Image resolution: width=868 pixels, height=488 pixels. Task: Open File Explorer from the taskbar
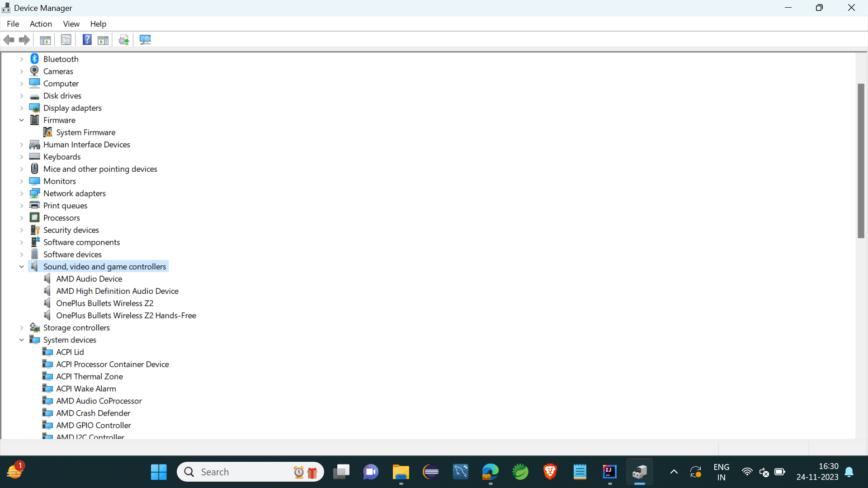click(401, 472)
